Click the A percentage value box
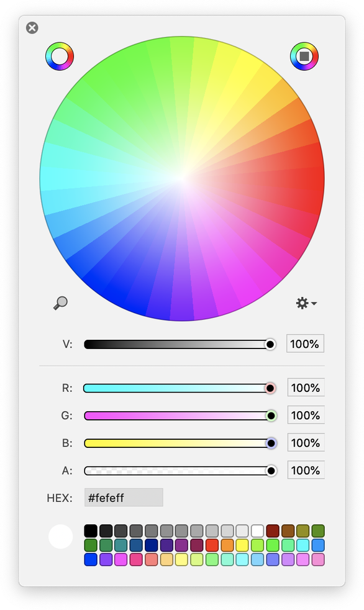 (306, 470)
